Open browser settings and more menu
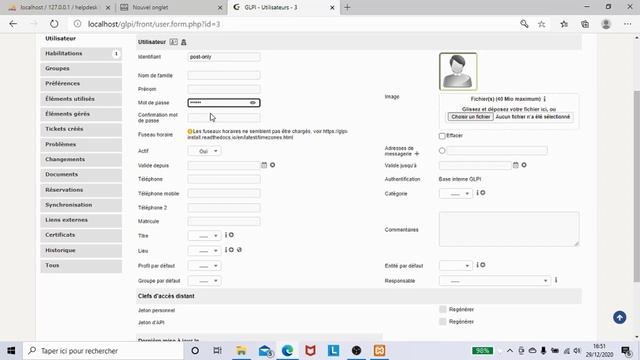The height and width of the screenshot is (360, 640). (627, 24)
